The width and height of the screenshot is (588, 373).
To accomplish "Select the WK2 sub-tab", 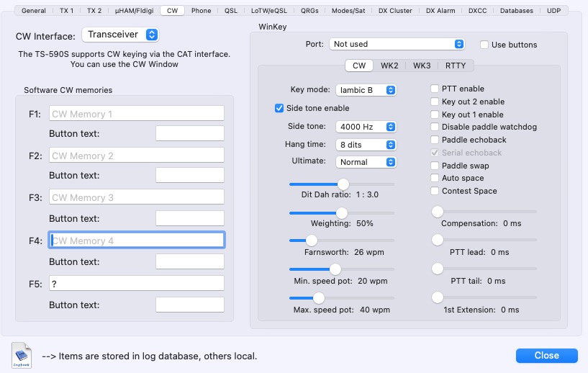I will [x=389, y=66].
